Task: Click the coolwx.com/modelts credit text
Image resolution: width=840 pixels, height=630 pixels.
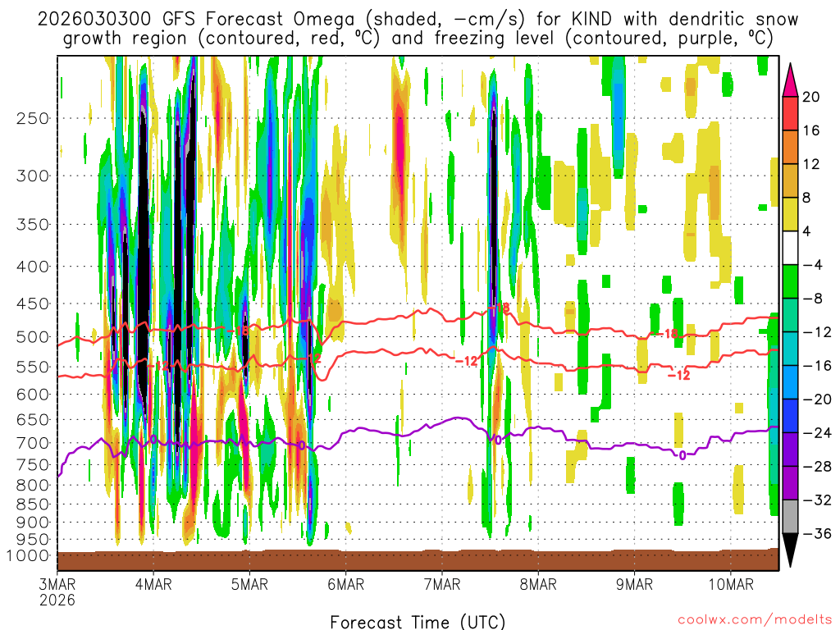Action: point(755,620)
